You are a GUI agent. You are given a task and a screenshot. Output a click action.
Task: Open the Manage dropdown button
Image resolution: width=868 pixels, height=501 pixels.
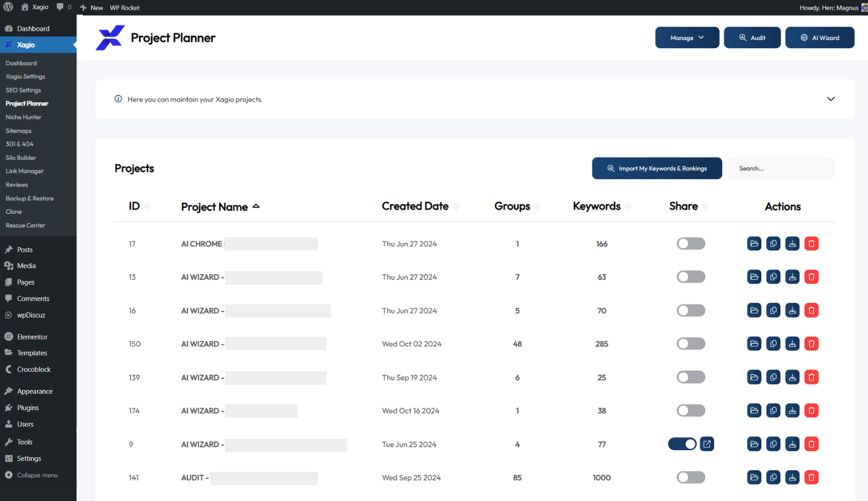(687, 38)
